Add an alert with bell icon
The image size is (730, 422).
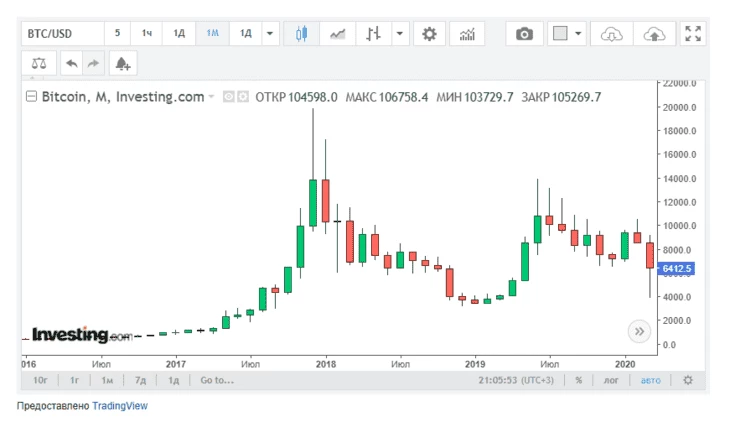[x=123, y=63]
